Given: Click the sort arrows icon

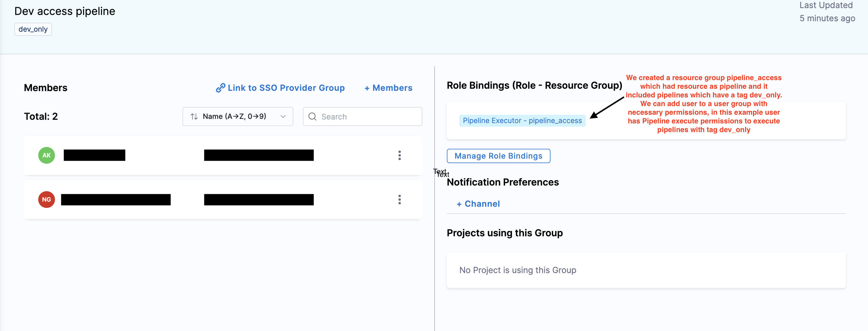Looking at the screenshot, I should click(x=194, y=117).
